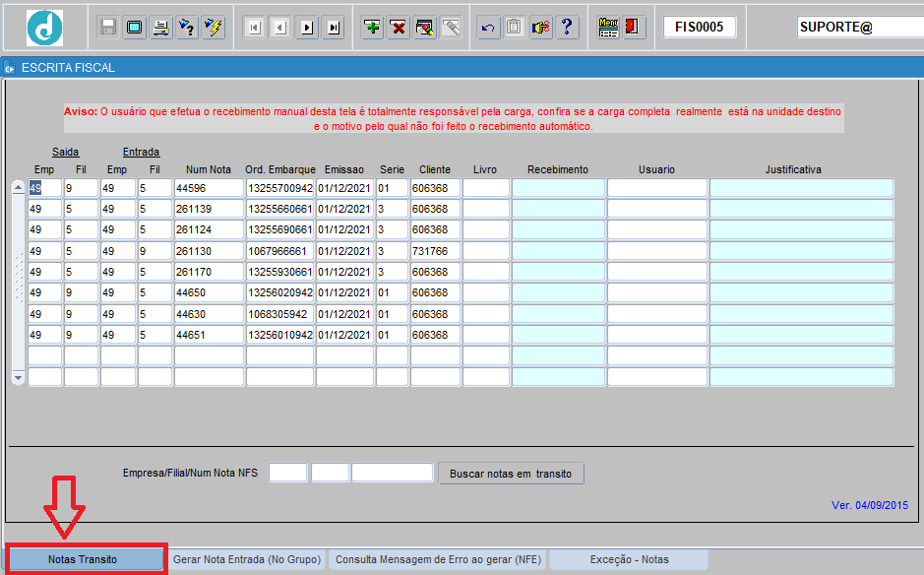
Task: Click the Entrada group header
Action: click(141, 153)
